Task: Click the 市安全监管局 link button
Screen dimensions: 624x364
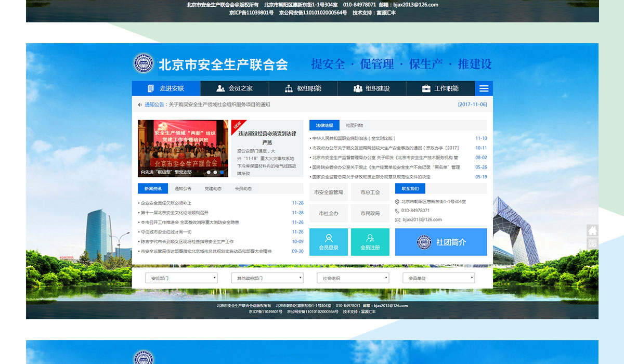Action: click(x=329, y=192)
